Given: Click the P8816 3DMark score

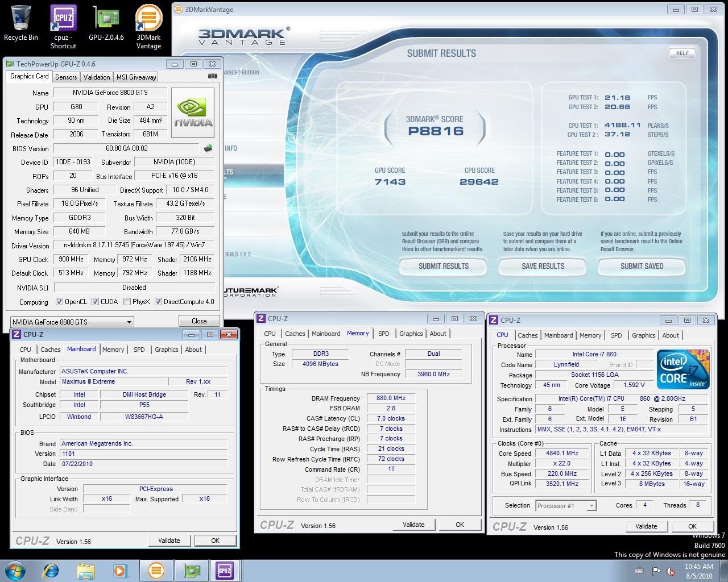Looking at the screenshot, I should pos(436,131).
